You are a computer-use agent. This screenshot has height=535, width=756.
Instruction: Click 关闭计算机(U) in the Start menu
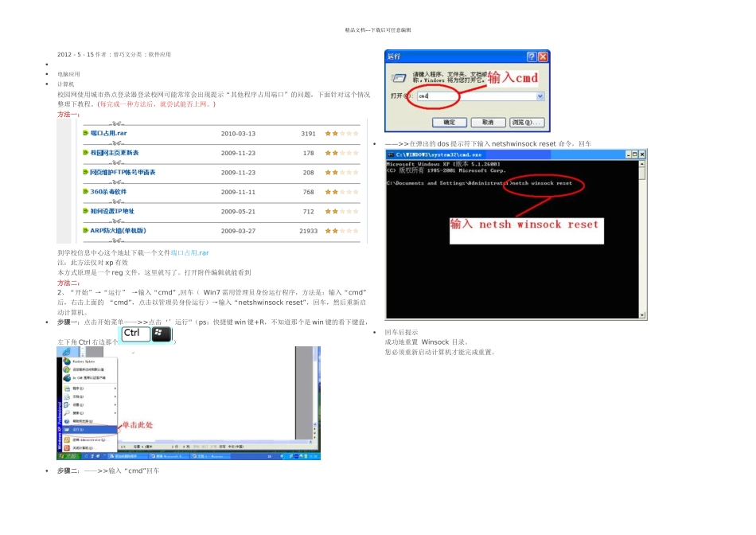pyautogui.click(x=90, y=448)
